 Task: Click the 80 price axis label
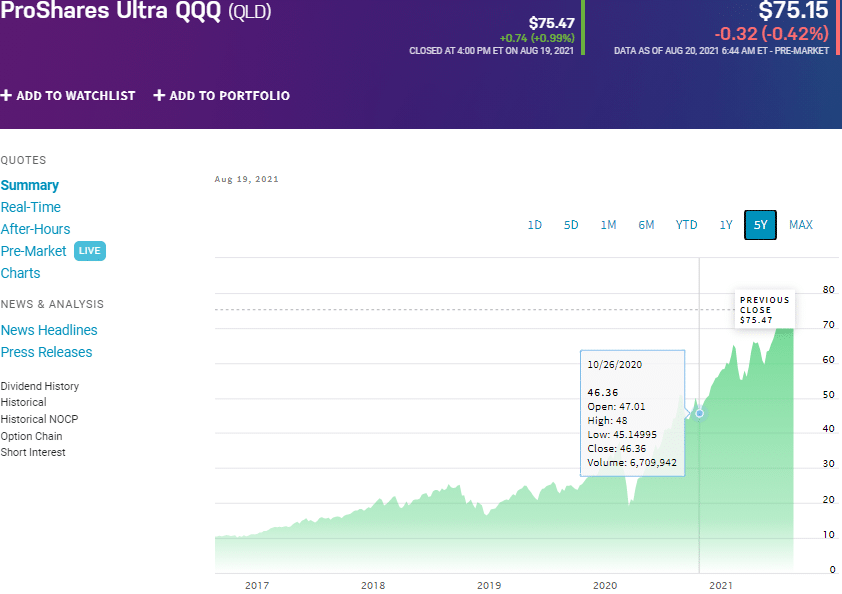pos(829,289)
